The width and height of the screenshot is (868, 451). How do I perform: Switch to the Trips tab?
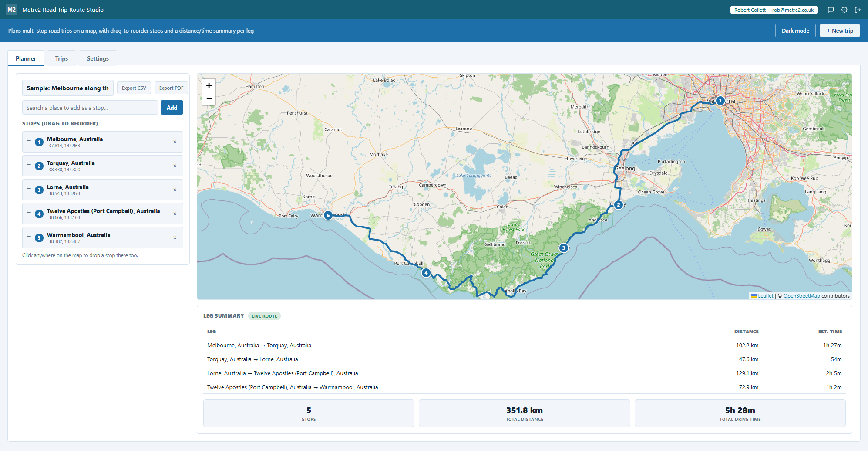point(61,58)
